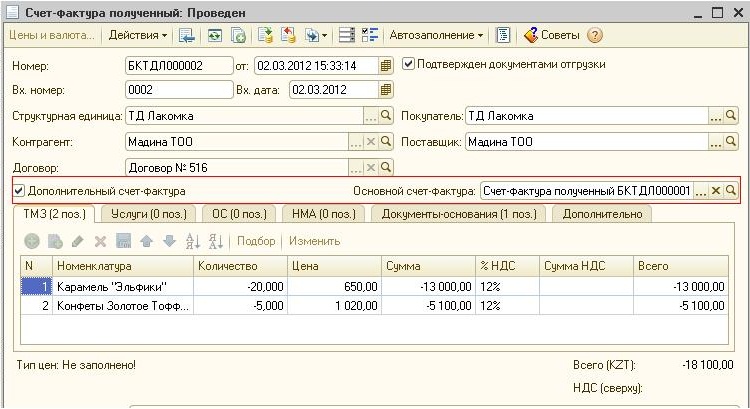Screen dimensions: 750x409
Task: Click the Подбор button
Action: [256, 241]
